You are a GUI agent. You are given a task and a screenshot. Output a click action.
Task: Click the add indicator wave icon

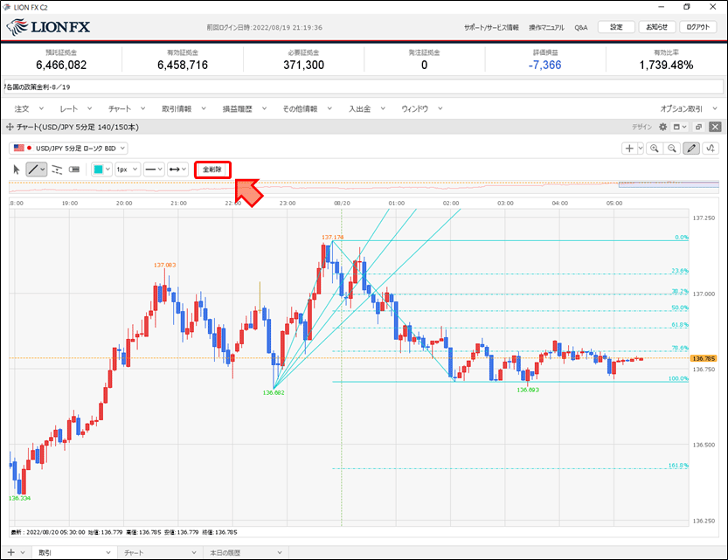click(x=711, y=149)
